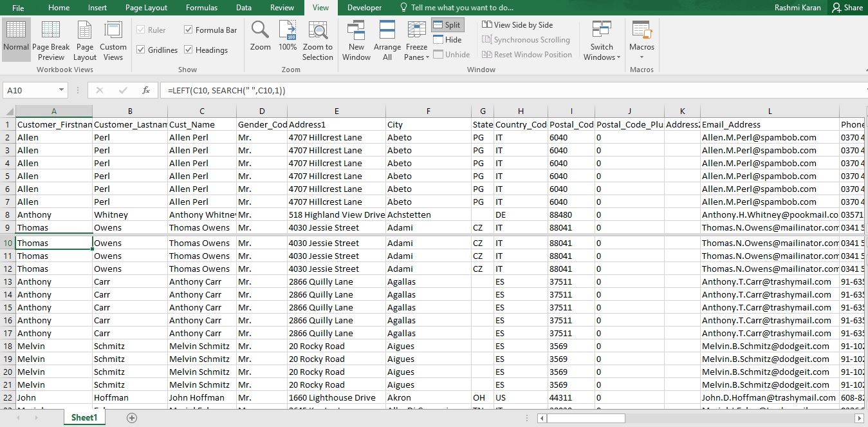Open the Formulas ribbon tab
The width and height of the screenshot is (868, 427).
click(201, 8)
